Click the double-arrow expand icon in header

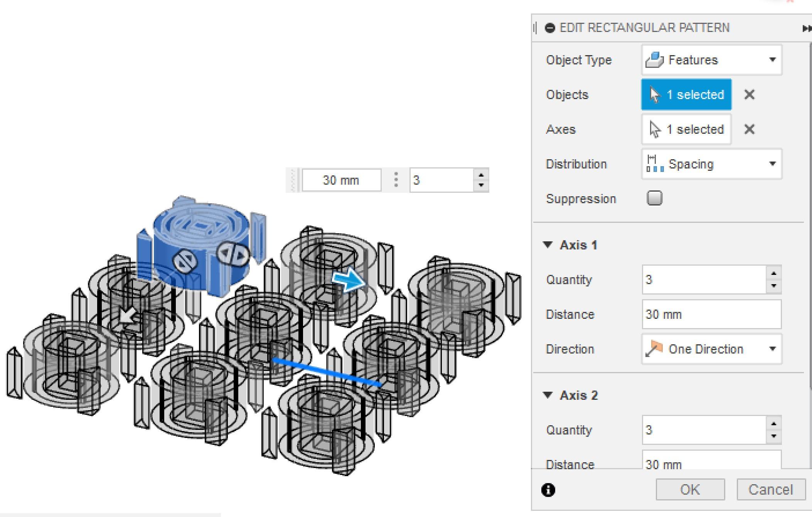coord(807,28)
